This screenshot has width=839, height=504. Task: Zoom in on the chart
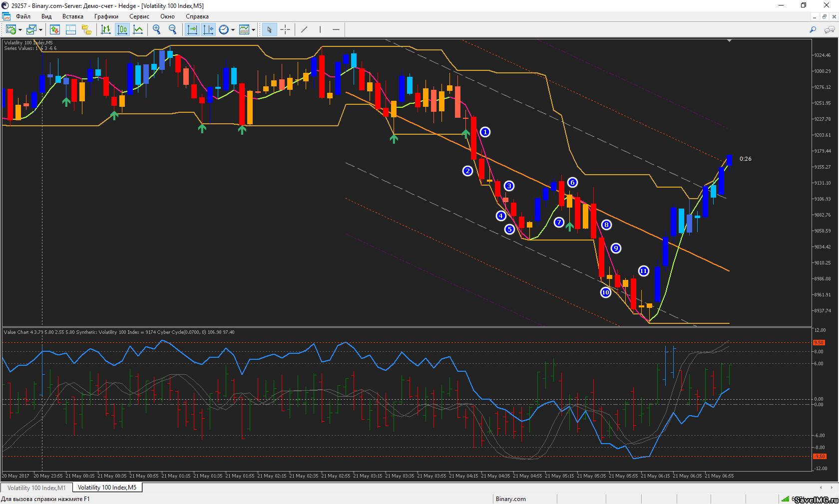[157, 30]
